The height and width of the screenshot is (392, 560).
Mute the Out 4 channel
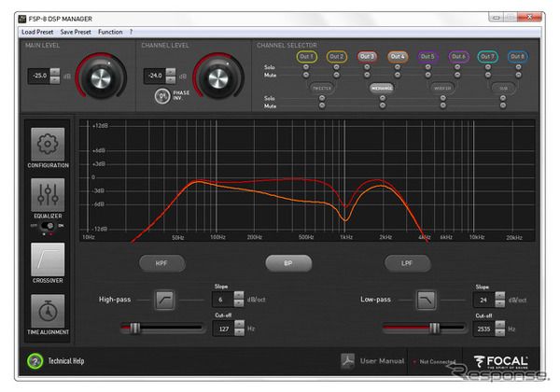(x=398, y=75)
